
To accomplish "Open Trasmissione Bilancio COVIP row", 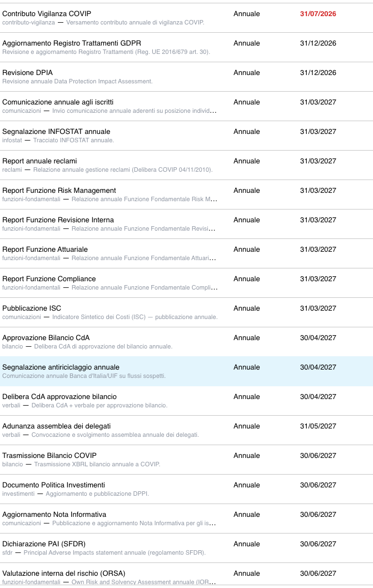I will point(187,460).
